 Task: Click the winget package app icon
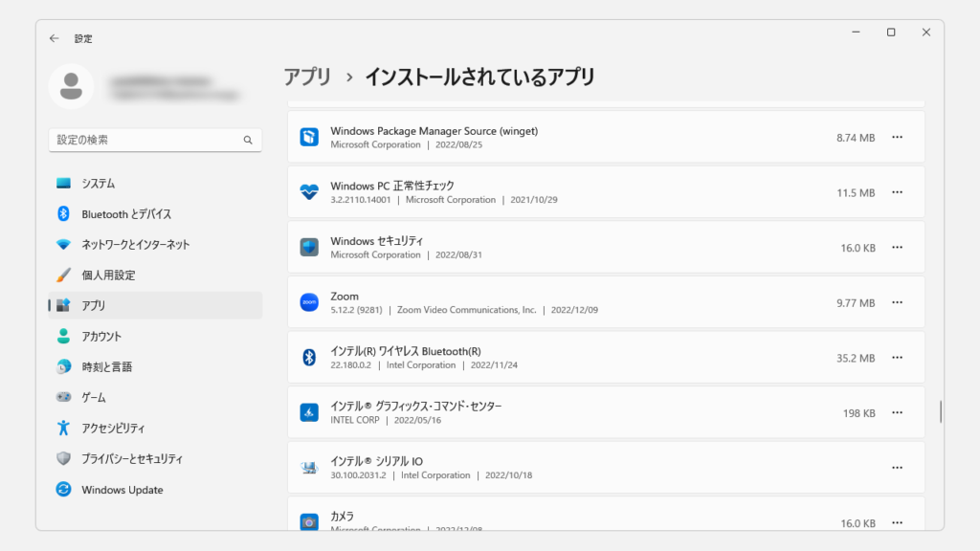coord(309,137)
